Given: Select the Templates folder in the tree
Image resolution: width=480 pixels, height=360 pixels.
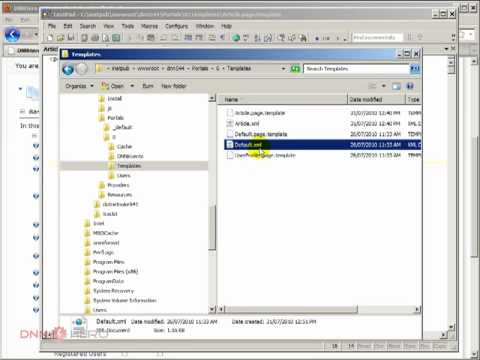Looking at the screenshot, I should pos(125,166).
